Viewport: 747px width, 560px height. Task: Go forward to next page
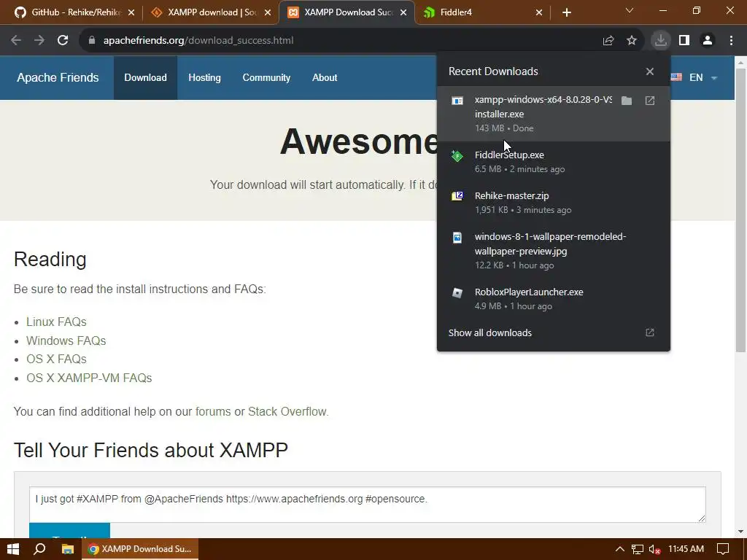[39, 41]
